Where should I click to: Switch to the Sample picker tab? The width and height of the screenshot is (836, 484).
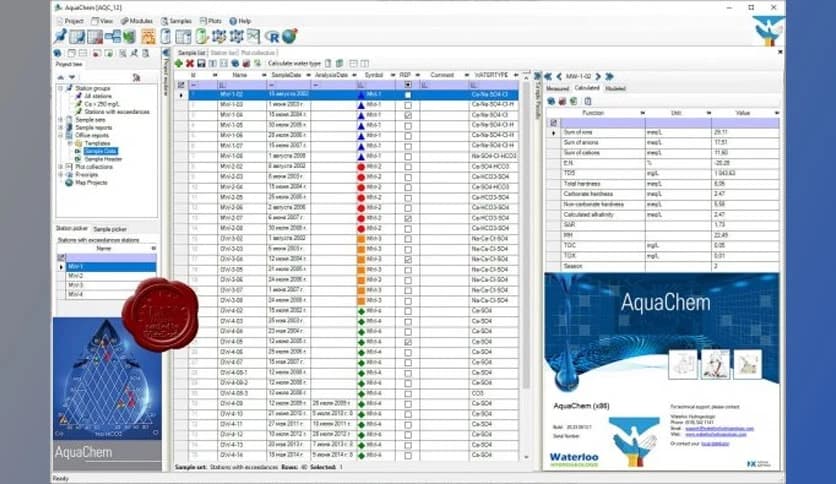point(110,229)
